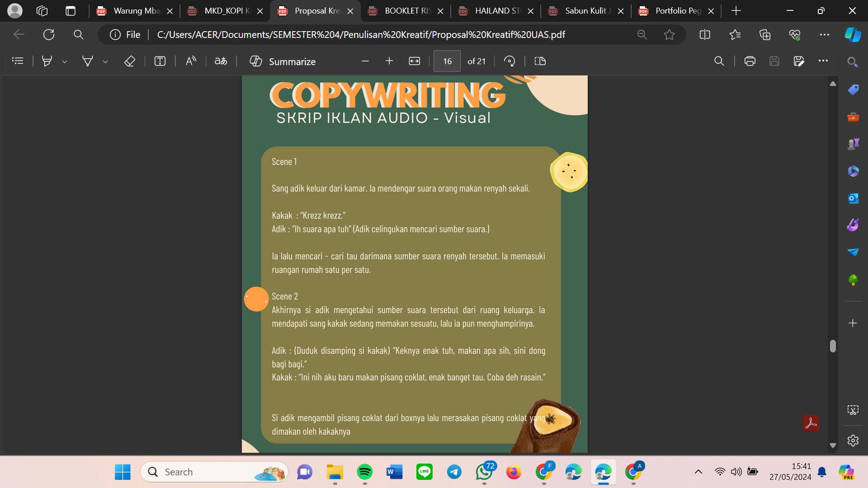Toggle the Fit to width view

tap(414, 61)
